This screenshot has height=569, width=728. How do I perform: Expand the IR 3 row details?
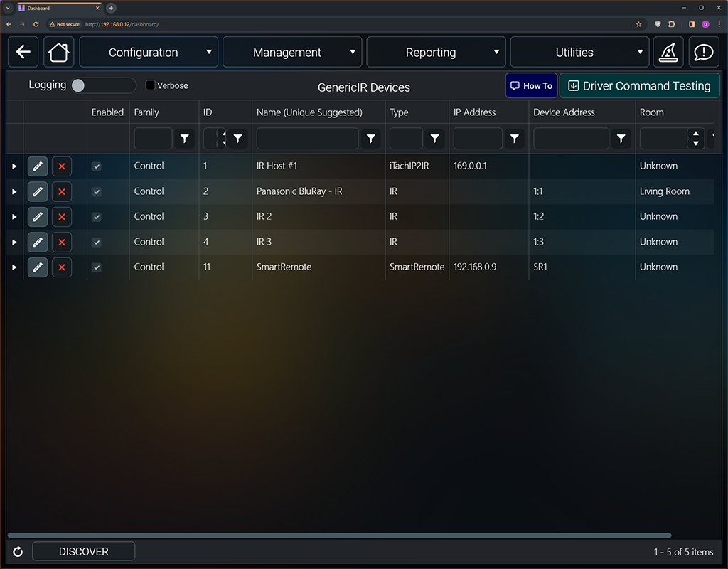[14, 243]
